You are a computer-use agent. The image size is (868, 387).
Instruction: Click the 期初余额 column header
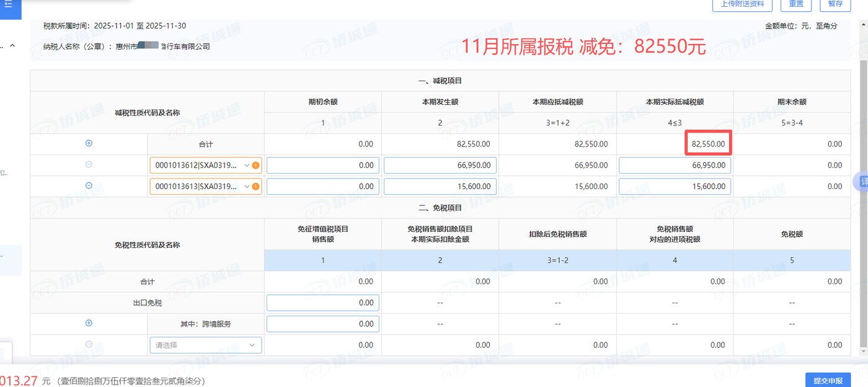click(323, 102)
